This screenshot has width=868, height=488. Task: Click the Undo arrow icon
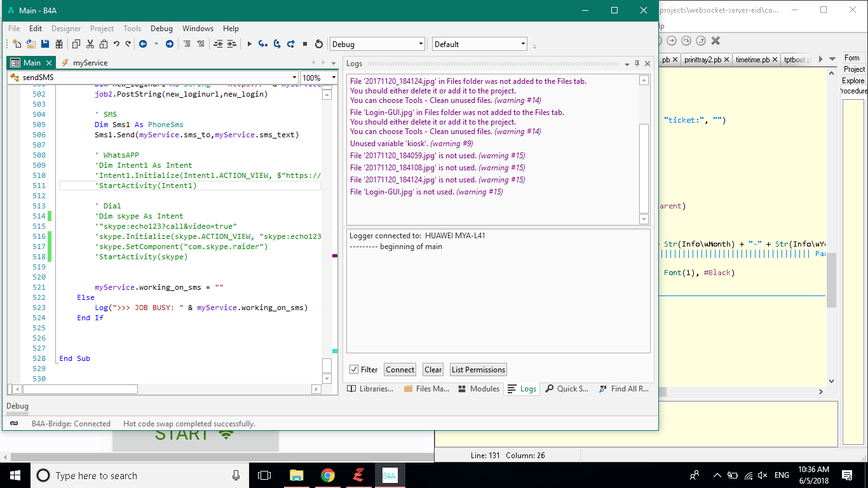pyautogui.click(x=116, y=44)
